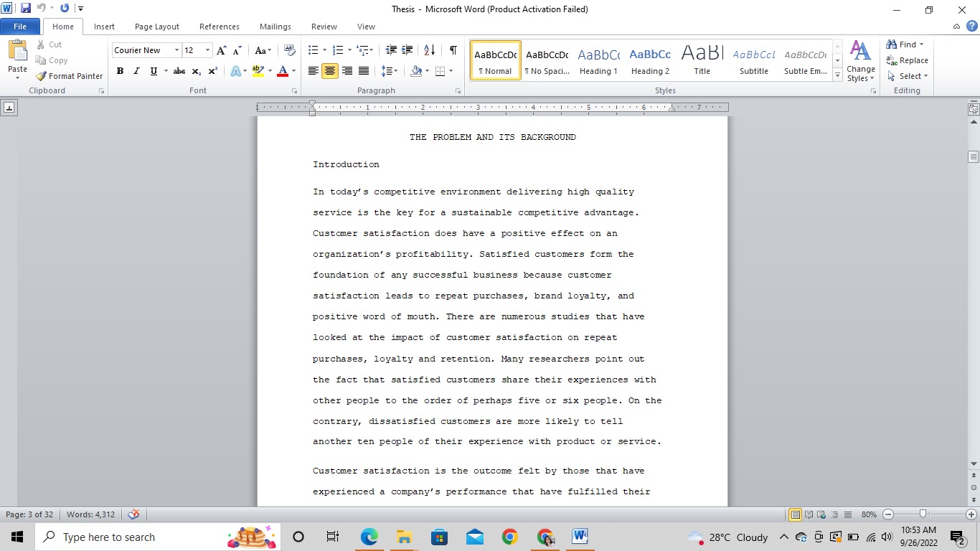Image resolution: width=980 pixels, height=551 pixels.
Task: Click the Line Spacing icon
Action: coord(387,71)
